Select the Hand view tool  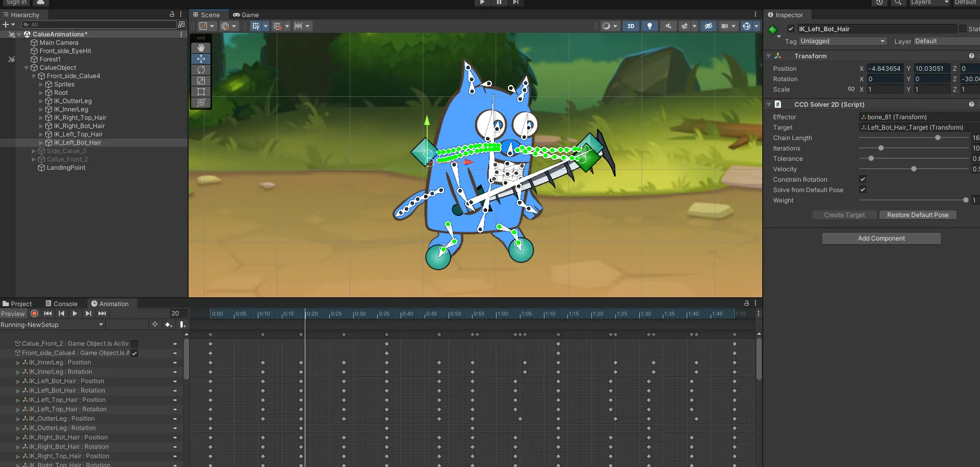[201, 48]
